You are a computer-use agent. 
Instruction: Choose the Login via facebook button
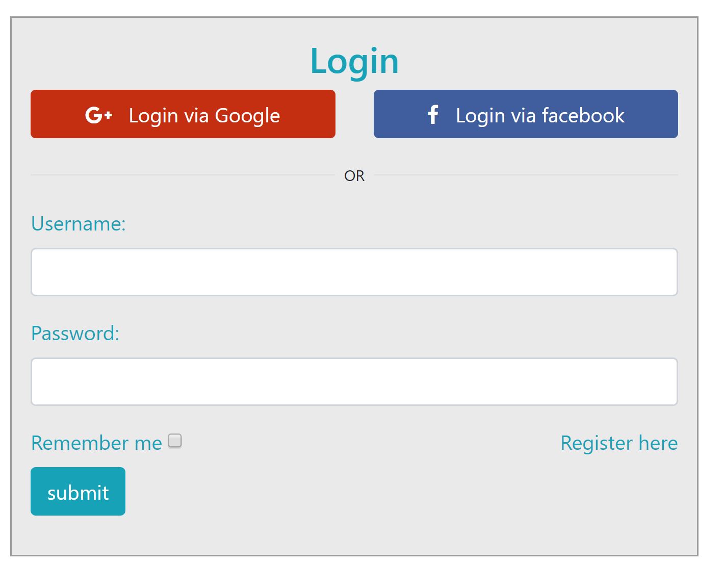point(526,114)
